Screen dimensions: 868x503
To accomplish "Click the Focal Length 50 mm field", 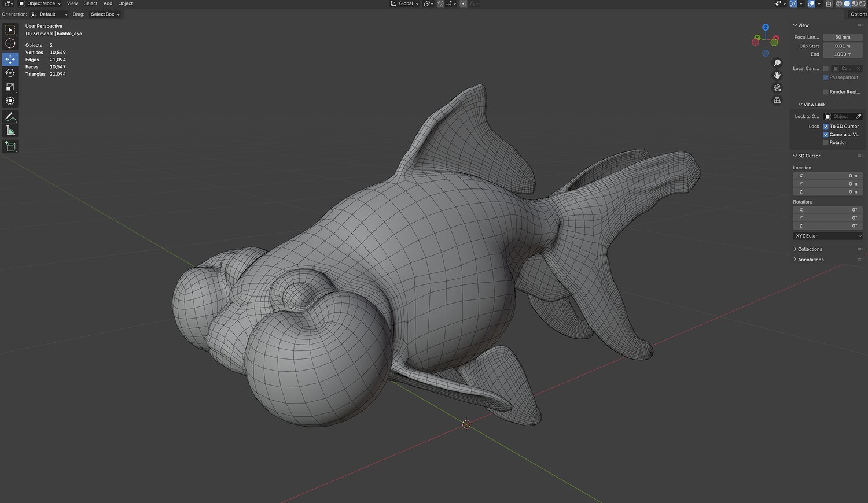I will [x=843, y=37].
